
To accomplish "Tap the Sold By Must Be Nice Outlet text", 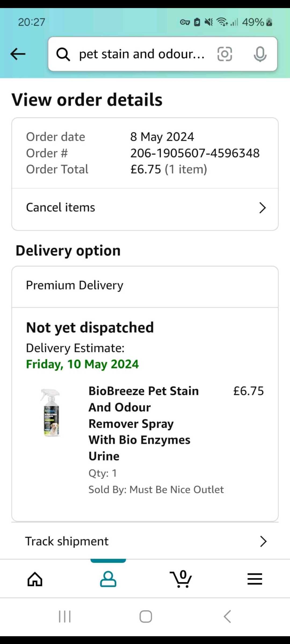I will [x=156, y=490].
